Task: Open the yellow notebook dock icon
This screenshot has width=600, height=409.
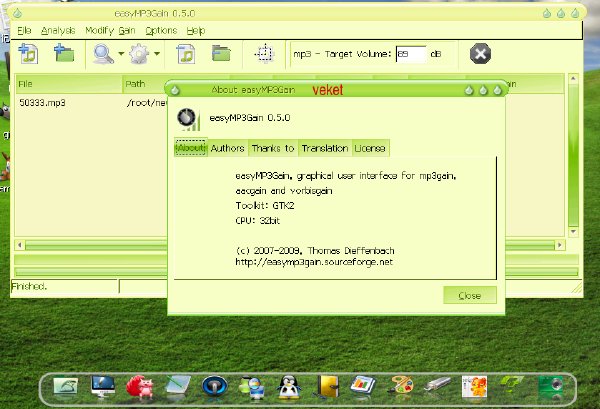Action: [326, 386]
